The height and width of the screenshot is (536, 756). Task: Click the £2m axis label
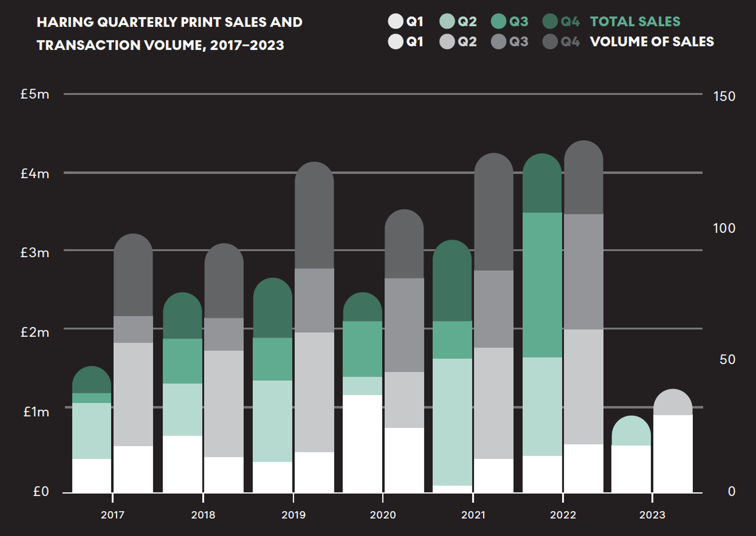tap(35, 332)
